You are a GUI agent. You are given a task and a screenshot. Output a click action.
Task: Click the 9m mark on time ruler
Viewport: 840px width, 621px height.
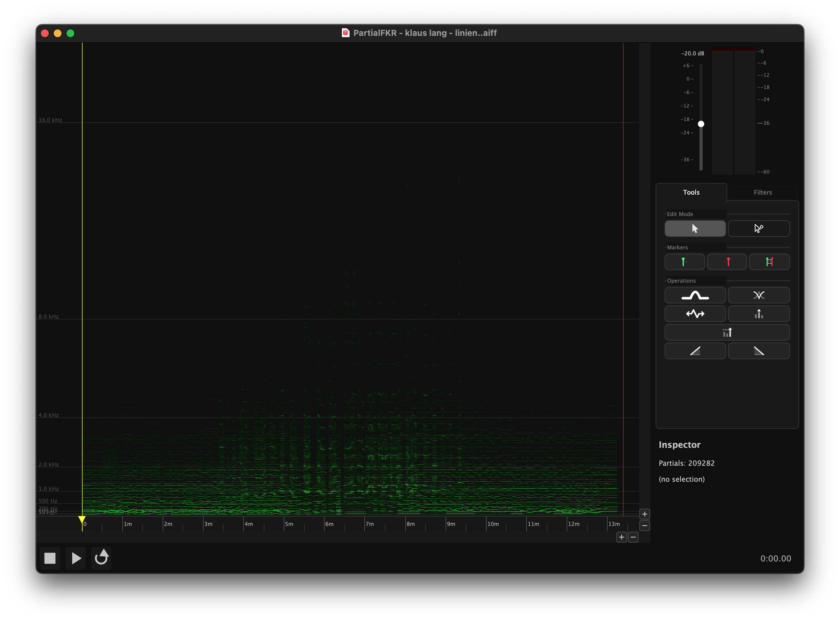point(451,524)
